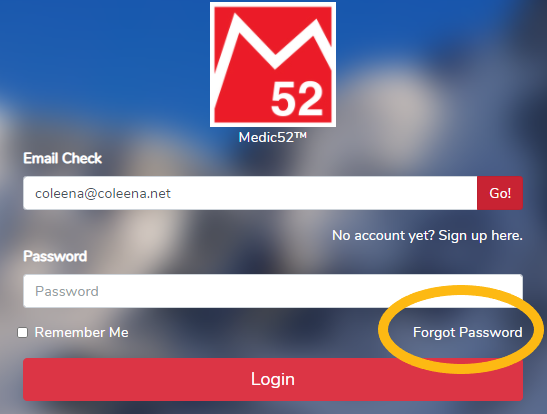The height and width of the screenshot is (414, 547).
Task: Click the word Login on the red bar
Action: pyautogui.click(x=273, y=379)
